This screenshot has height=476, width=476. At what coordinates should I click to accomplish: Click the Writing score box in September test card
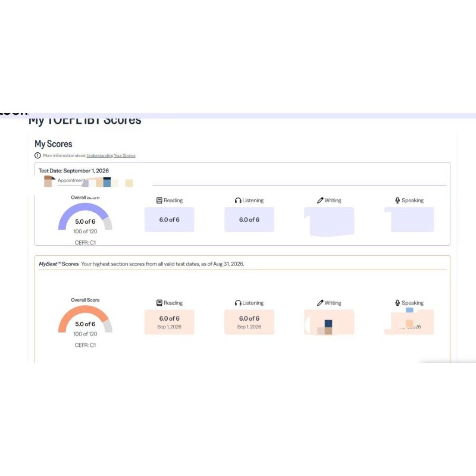329,221
